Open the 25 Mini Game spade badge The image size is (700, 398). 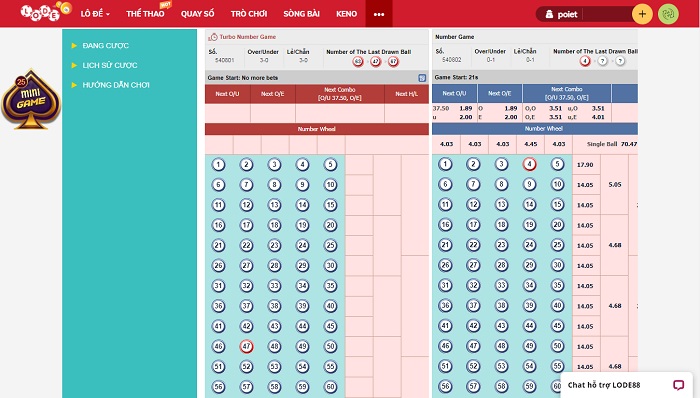31,99
